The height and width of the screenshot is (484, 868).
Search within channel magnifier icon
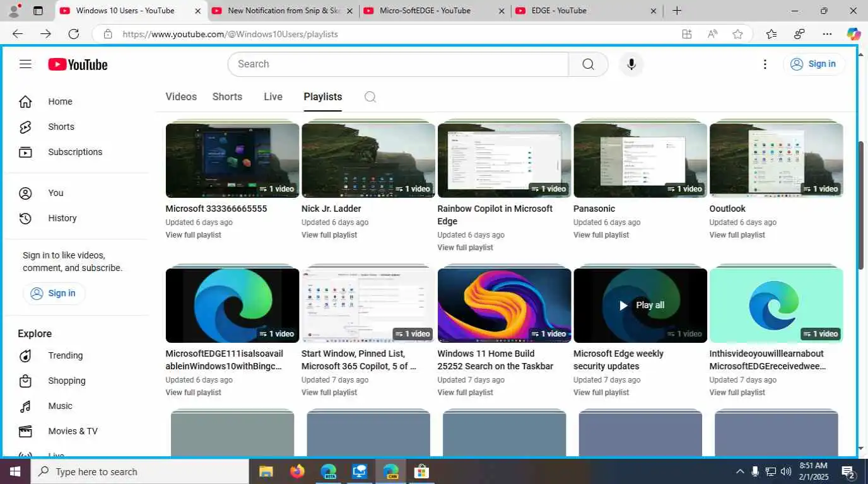(370, 96)
